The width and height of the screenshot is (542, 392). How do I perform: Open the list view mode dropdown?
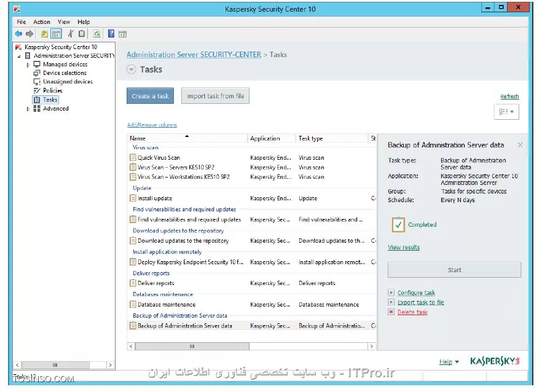click(506, 112)
